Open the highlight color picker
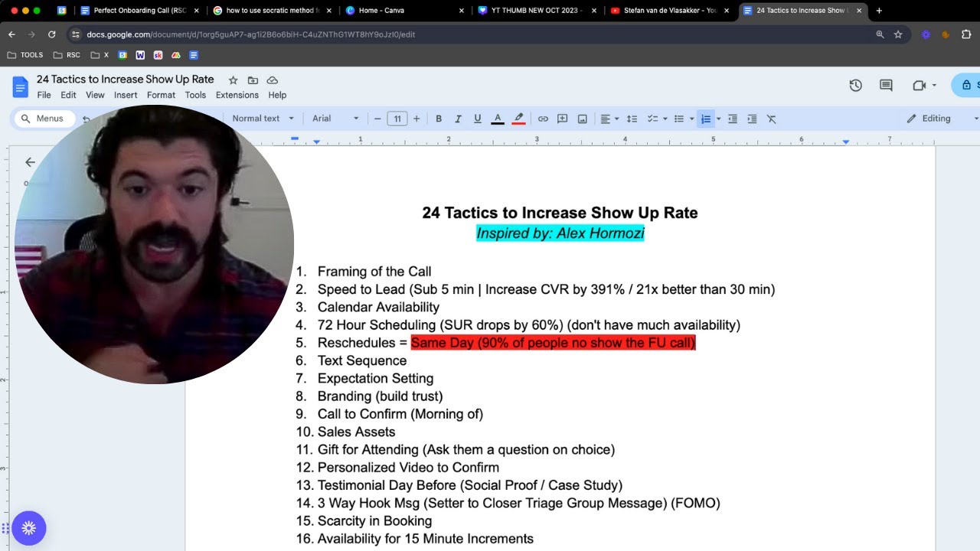Image resolution: width=980 pixels, height=551 pixels. click(518, 119)
